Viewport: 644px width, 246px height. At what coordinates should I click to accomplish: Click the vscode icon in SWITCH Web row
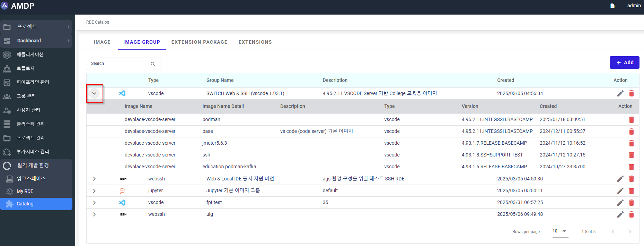(x=122, y=93)
